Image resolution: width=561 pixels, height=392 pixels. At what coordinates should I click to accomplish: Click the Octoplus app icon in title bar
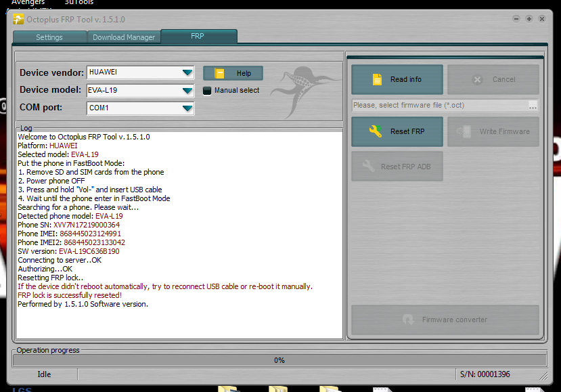tap(18, 20)
